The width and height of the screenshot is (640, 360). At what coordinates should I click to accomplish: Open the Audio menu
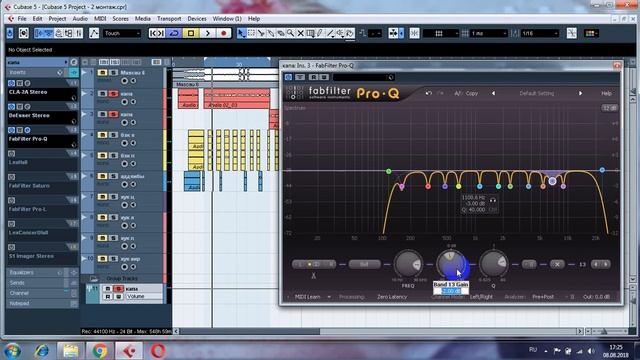(x=80, y=19)
